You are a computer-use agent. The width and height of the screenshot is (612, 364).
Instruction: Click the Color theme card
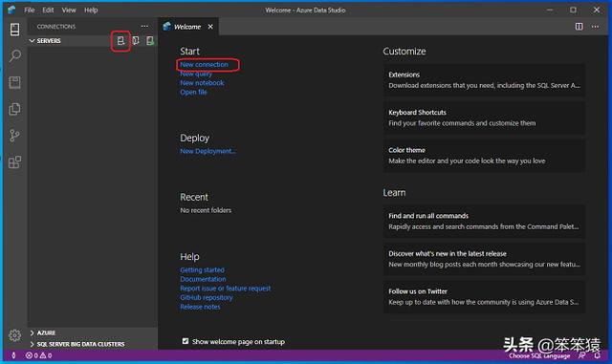click(x=484, y=156)
